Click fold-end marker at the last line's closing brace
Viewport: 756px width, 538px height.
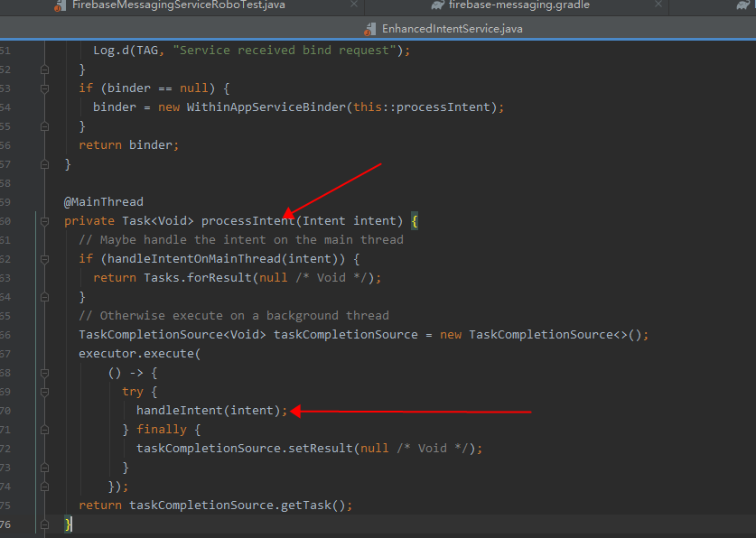pyautogui.click(x=44, y=524)
